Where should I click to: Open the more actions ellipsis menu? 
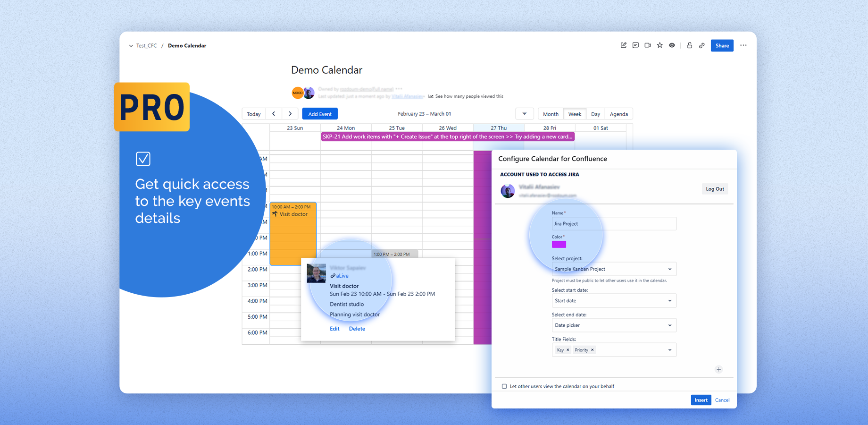(743, 45)
